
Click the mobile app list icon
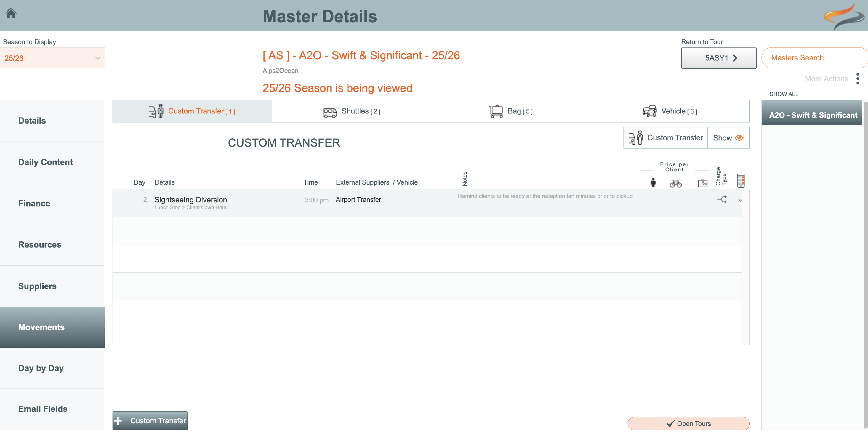[740, 181]
